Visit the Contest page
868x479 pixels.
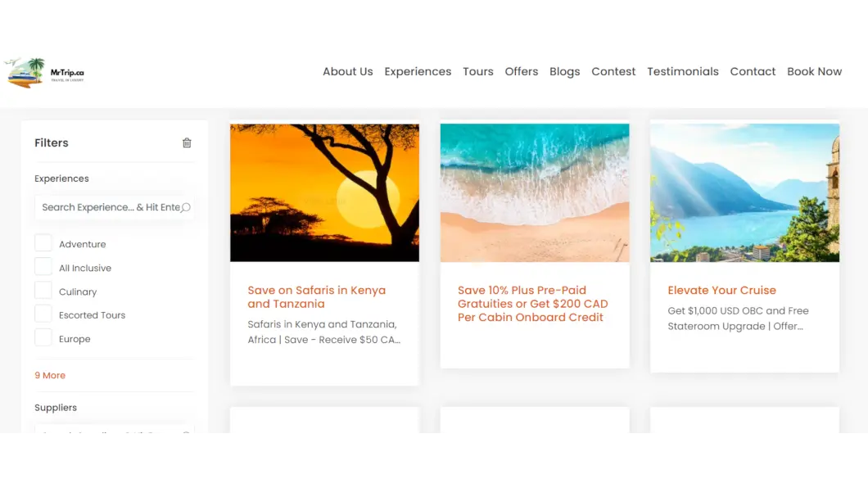613,71
